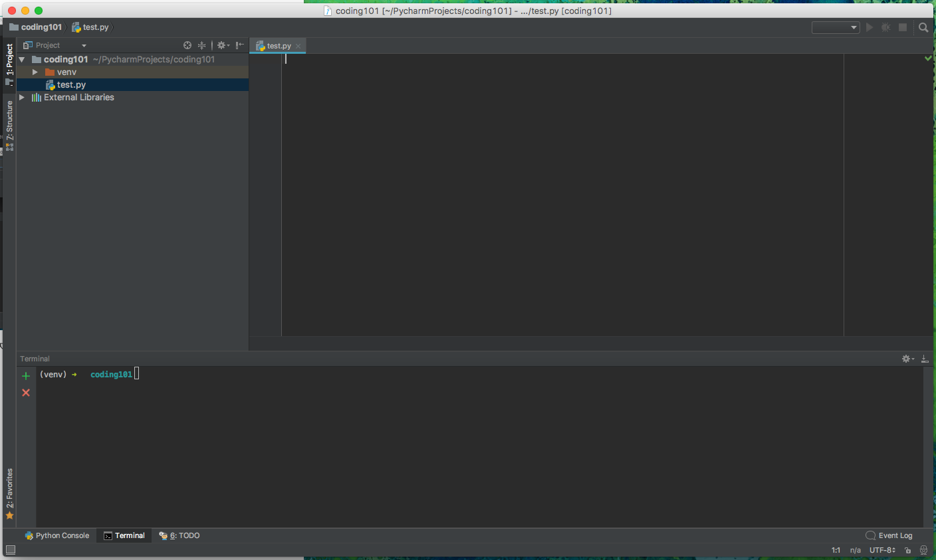Toggle tool window buttons in bottom-left corner
The width and height of the screenshot is (936, 560).
[10, 549]
